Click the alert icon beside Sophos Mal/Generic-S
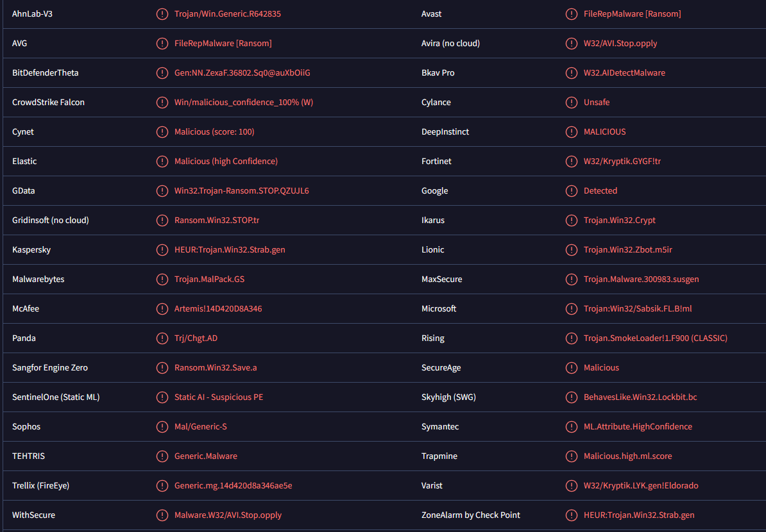This screenshot has width=766, height=532. [162, 427]
